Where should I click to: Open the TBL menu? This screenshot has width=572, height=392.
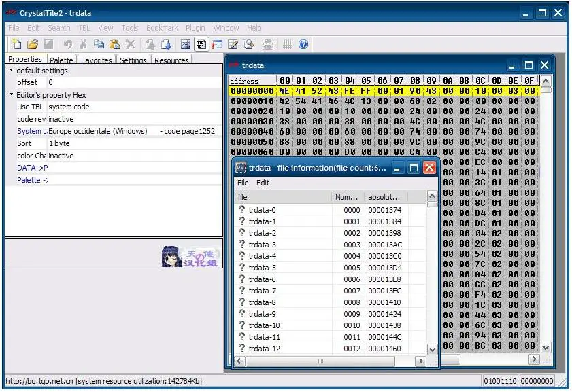tap(84, 28)
